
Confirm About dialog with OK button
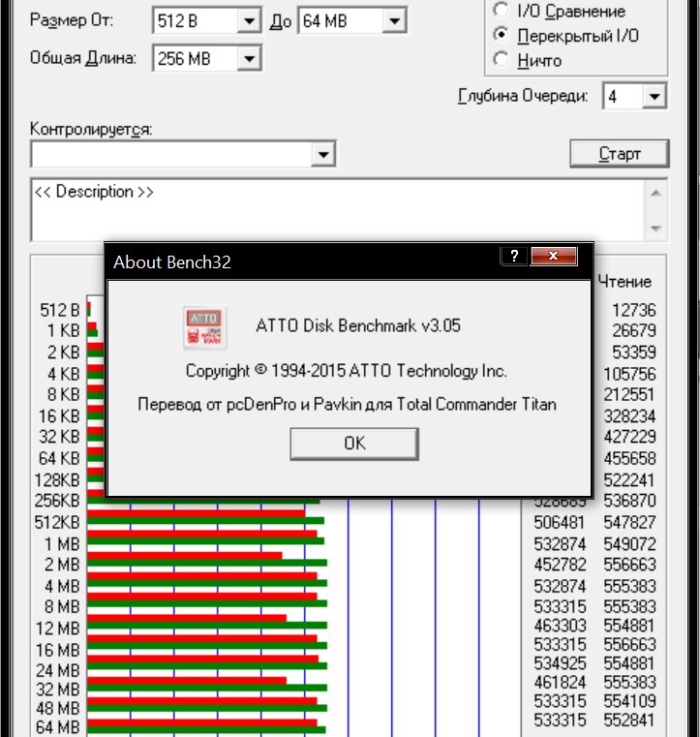point(354,444)
